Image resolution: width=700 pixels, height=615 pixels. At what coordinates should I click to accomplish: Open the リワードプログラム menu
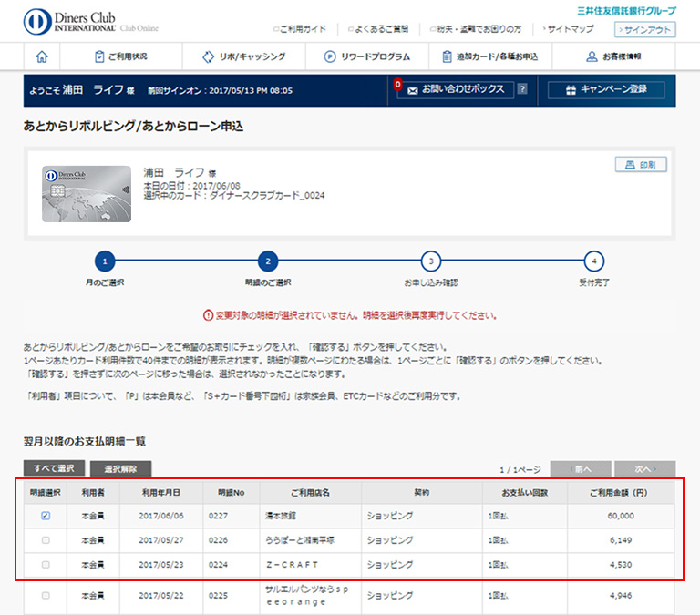tap(367, 56)
